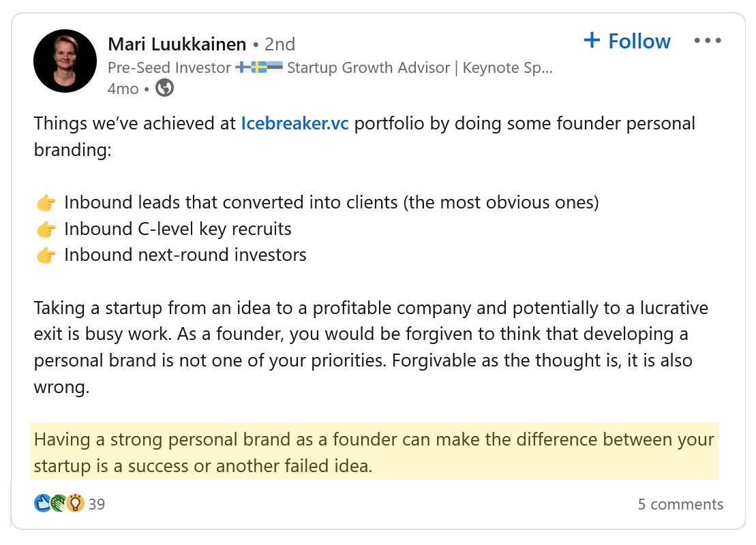Click the blue thumbs-up like reaction icon
Screen dimensions: 756x545
click(42, 503)
